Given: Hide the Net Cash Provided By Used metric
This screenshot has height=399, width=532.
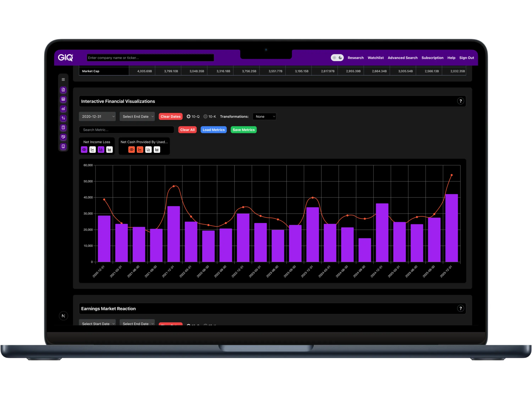Looking at the screenshot, I should [132, 149].
